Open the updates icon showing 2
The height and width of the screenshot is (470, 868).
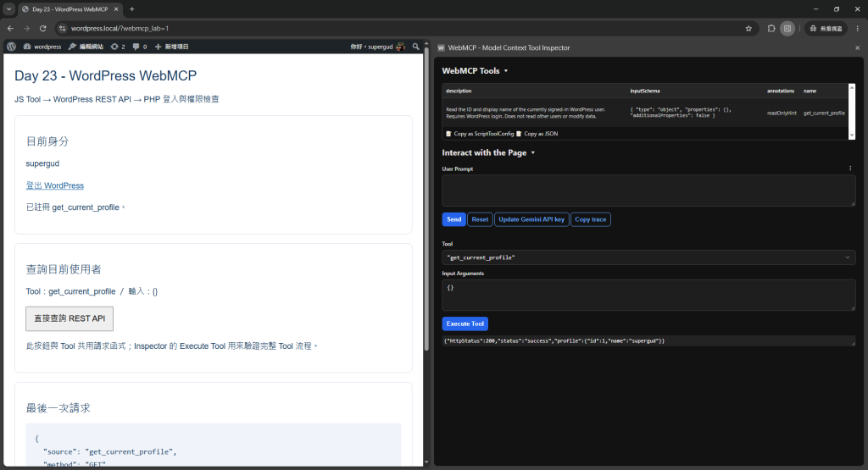118,47
